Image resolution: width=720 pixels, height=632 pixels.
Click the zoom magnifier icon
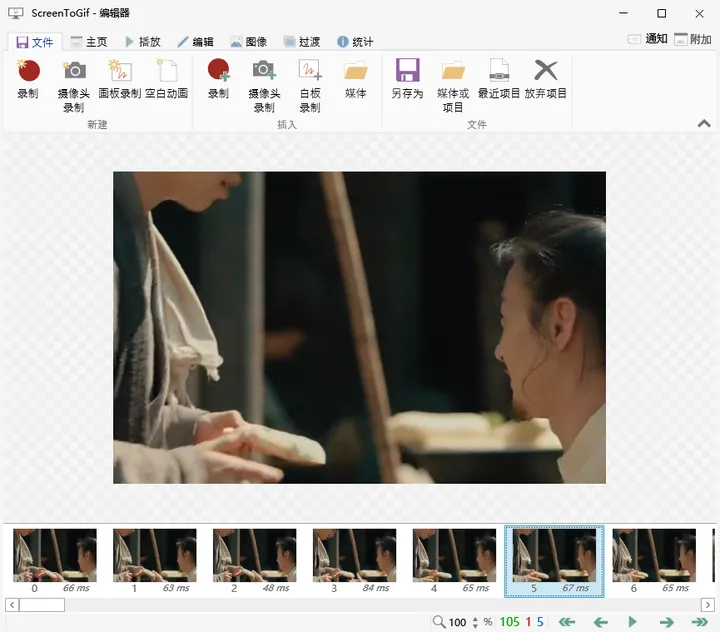439,622
